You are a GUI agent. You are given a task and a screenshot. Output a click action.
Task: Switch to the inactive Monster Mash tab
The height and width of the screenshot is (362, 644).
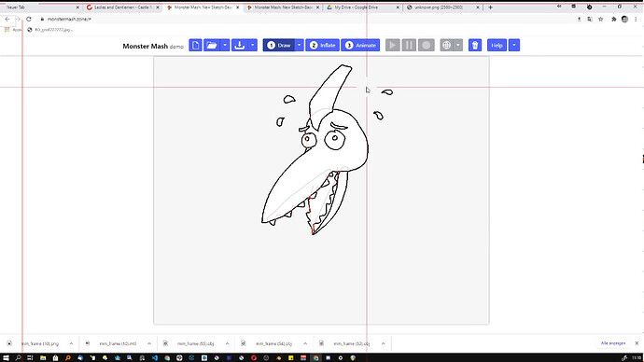coord(283,7)
